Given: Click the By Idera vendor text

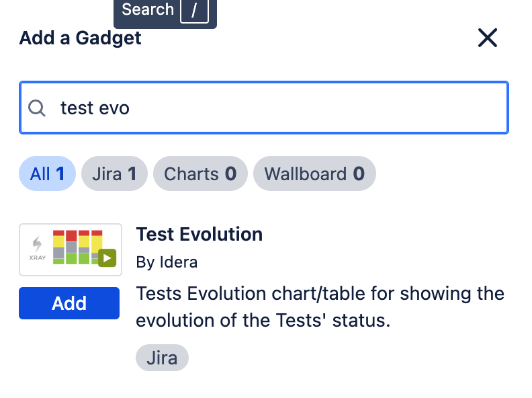Looking at the screenshot, I should tap(167, 262).
